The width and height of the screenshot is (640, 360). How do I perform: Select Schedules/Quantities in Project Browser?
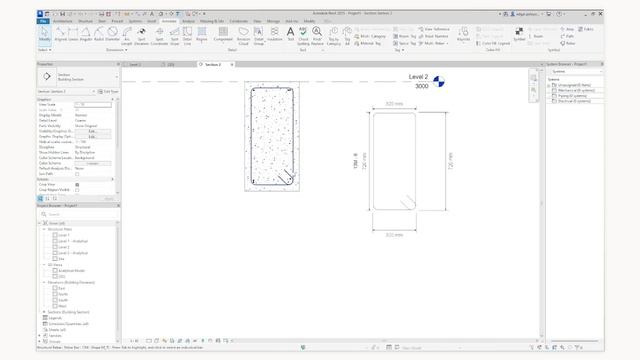tap(68, 324)
